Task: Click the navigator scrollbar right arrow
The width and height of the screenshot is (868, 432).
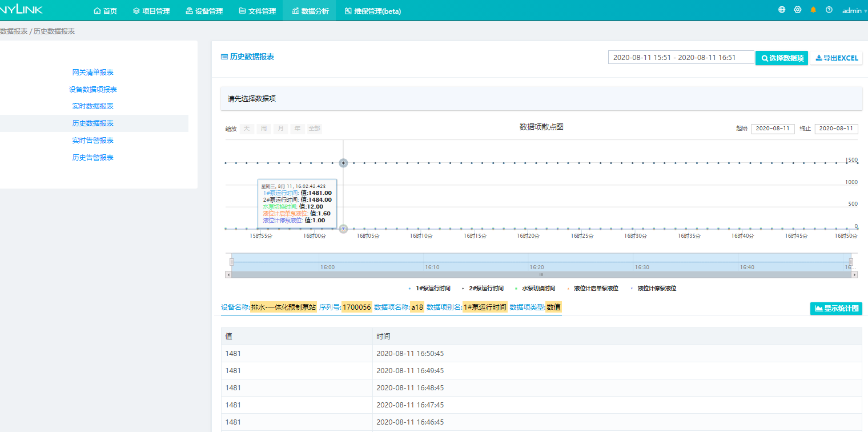Action: tap(854, 275)
